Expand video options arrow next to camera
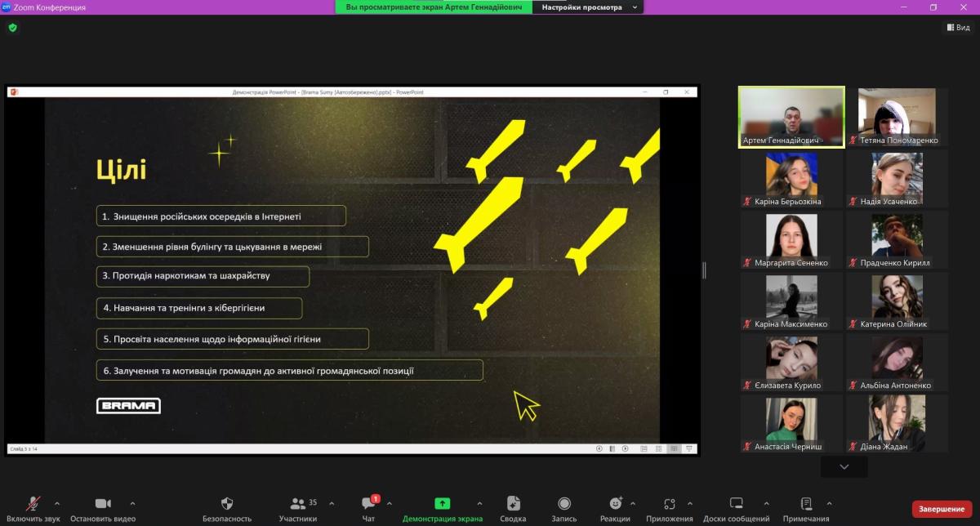 pyautogui.click(x=132, y=503)
